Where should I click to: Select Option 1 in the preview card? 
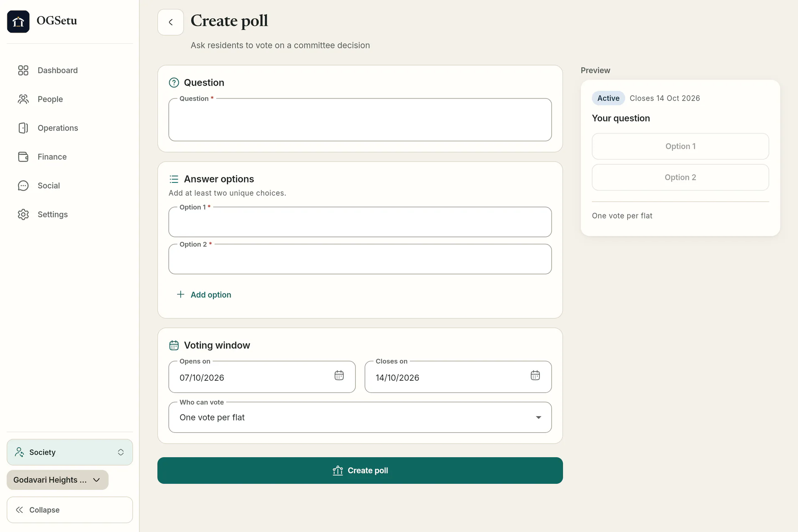coord(680,146)
